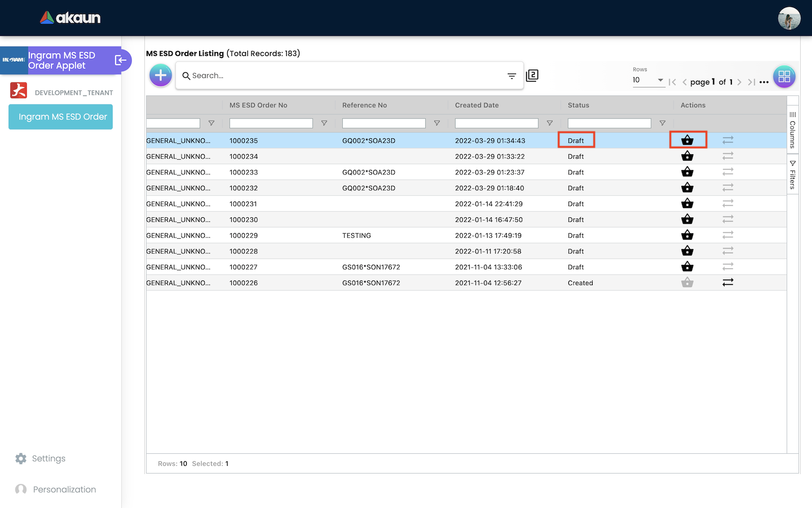Click the basket icon for order 1000235
The width and height of the screenshot is (812, 508).
coord(687,140)
